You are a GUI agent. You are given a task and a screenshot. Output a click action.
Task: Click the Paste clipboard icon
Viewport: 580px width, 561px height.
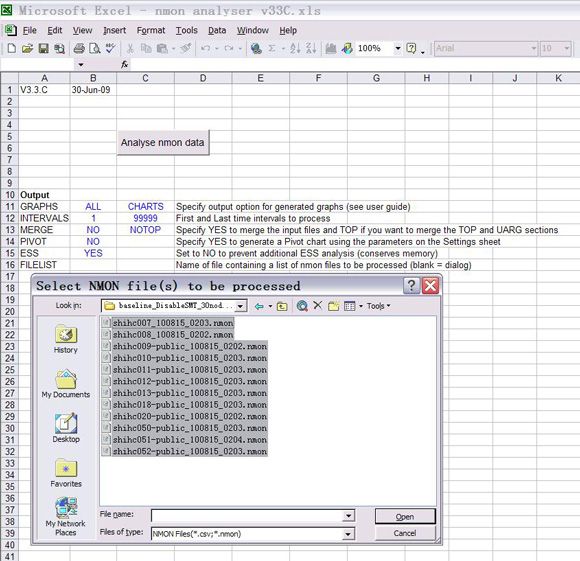[162, 48]
